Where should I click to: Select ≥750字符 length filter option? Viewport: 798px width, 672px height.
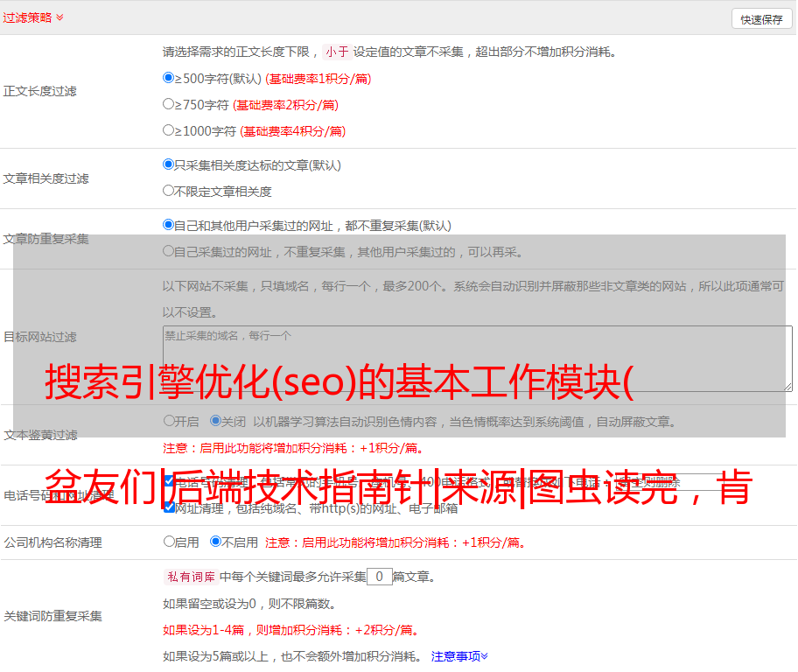(x=169, y=104)
